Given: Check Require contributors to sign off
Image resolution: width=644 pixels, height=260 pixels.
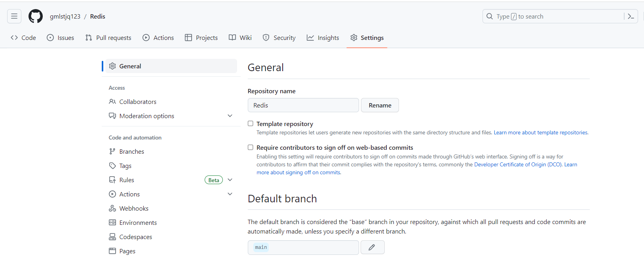Looking at the screenshot, I should tap(251, 147).
